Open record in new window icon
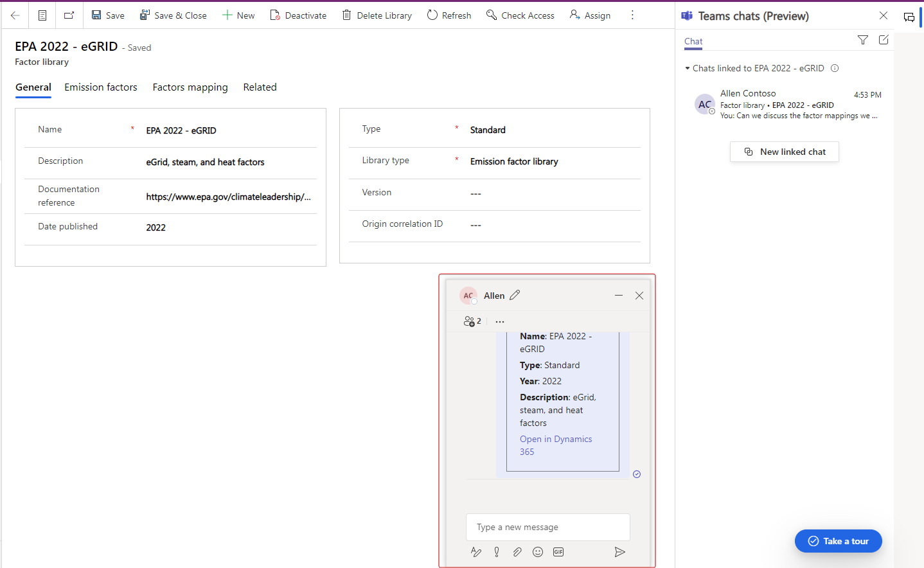 [69, 15]
